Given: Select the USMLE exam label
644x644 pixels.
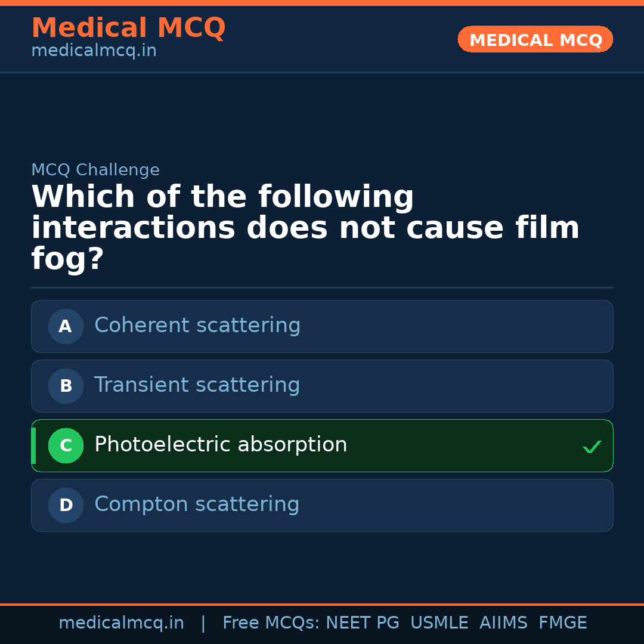Looking at the screenshot, I should coord(439,623).
